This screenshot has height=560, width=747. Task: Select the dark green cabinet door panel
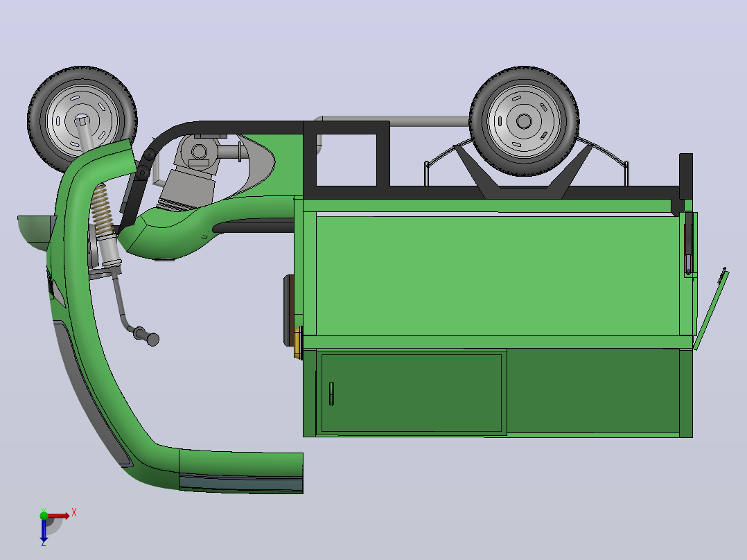point(411,393)
